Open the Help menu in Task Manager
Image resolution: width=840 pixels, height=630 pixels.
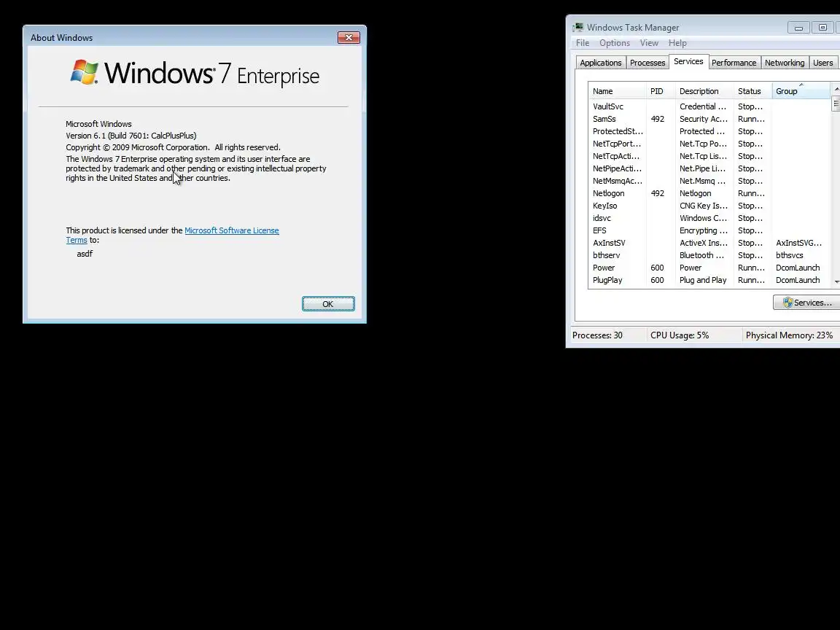(x=677, y=43)
